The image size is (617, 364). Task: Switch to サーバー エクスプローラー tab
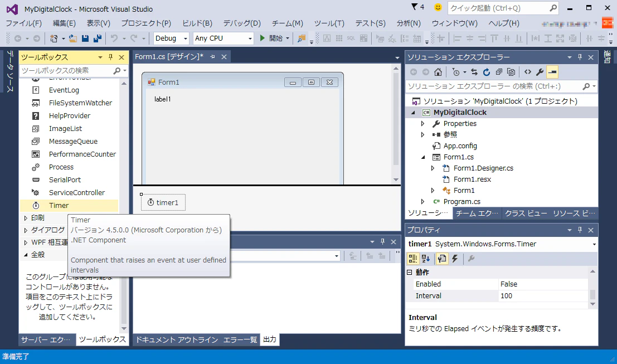tap(46, 339)
